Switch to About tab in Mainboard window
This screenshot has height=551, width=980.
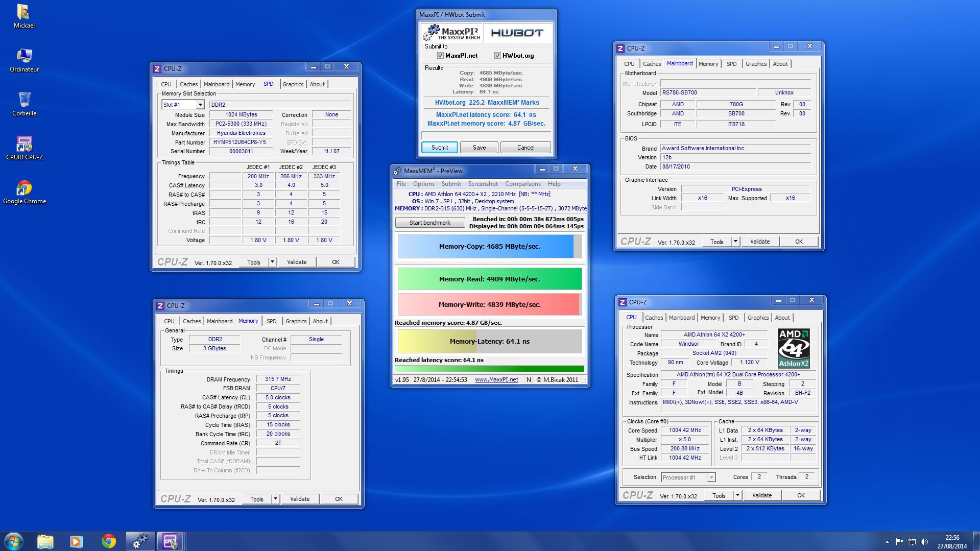click(780, 64)
